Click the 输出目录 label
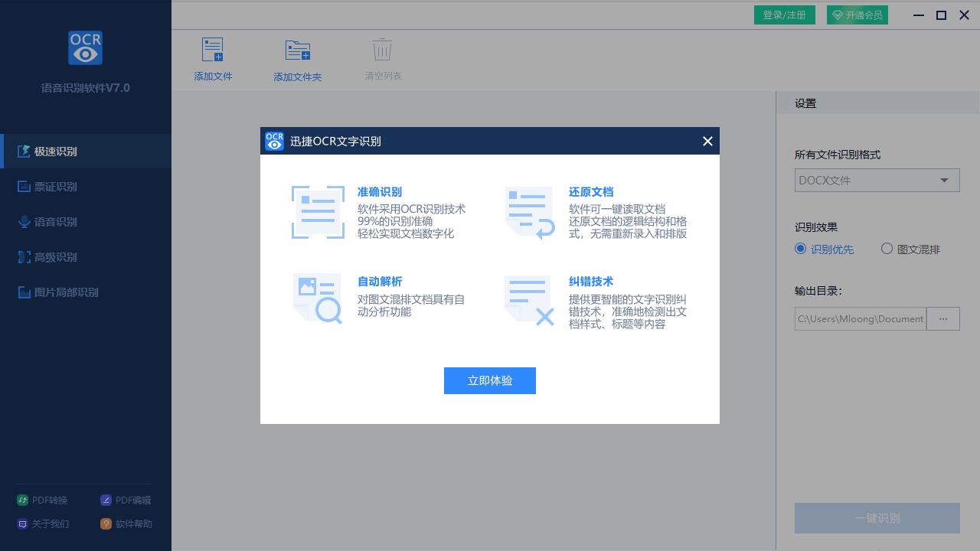This screenshot has height=551, width=980. coord(818,291)
